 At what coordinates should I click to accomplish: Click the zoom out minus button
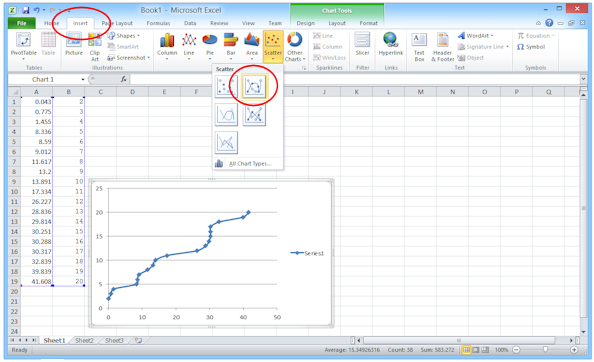[x=517, y=350]
